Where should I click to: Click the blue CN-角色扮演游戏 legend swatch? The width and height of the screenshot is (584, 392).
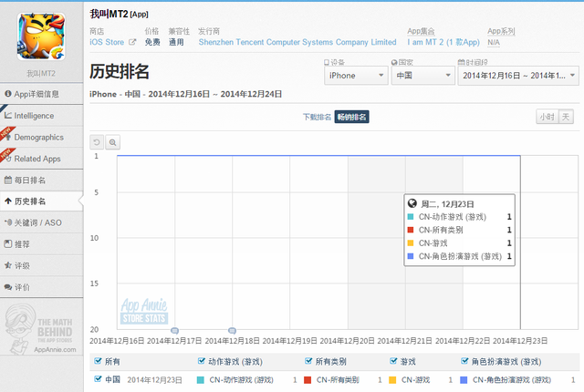[464, 380]
